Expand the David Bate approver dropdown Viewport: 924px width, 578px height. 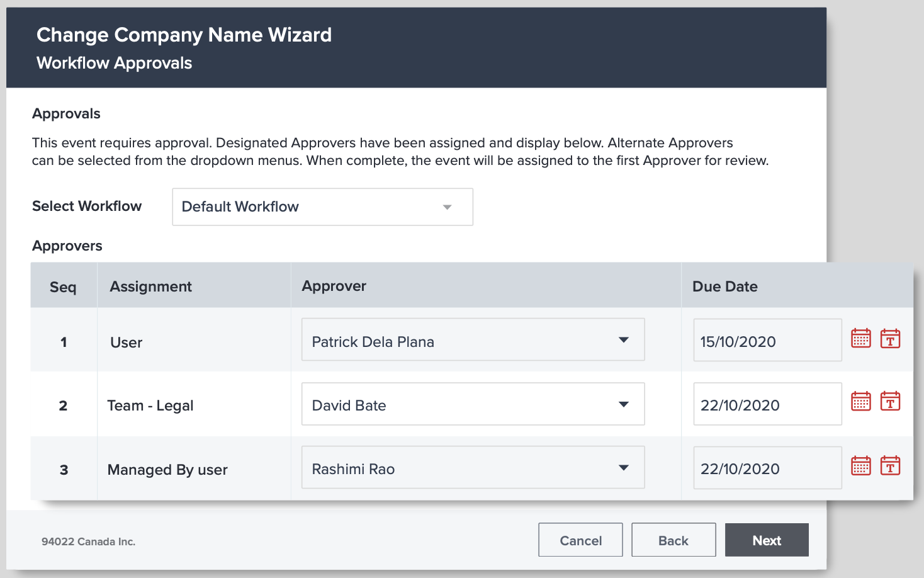[473, 404]
